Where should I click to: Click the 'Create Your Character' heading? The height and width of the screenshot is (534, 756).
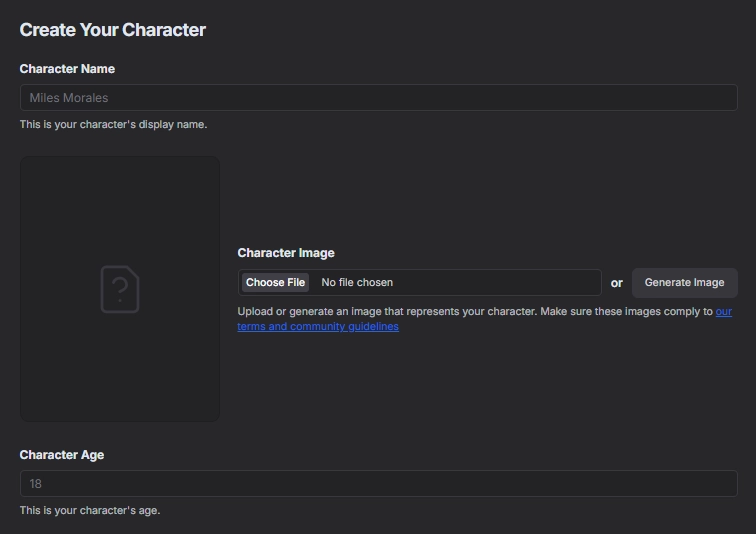(113, 30)
